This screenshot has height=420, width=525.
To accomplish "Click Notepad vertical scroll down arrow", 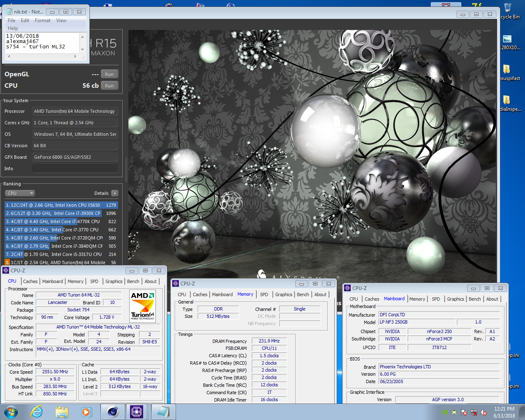I will [82, 50].
